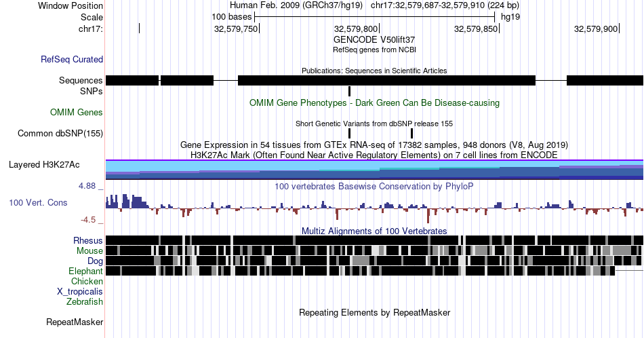Click the 32,579,750 ruler position
Screen dimensions: 644x338
(236, 29)
